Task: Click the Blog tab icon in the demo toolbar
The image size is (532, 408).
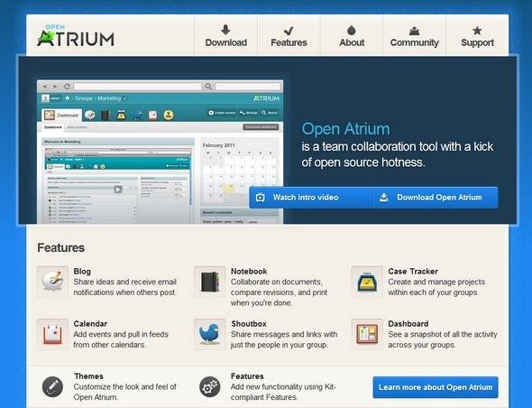Action: point(90,116)
